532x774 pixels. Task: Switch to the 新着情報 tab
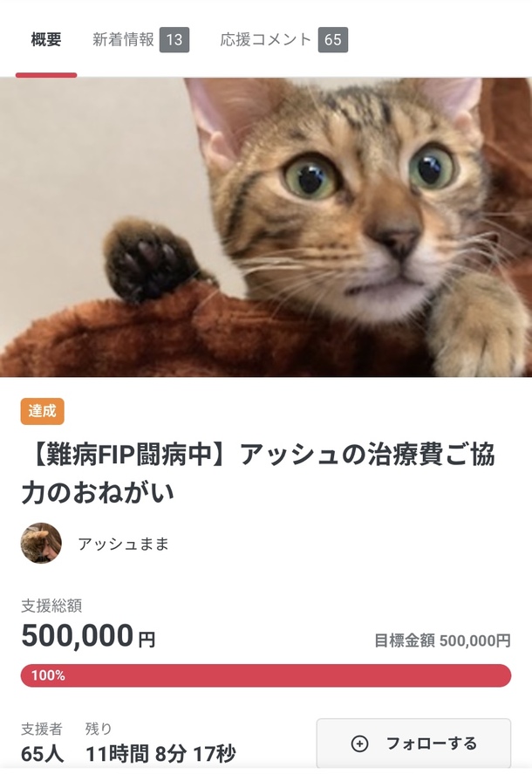pos(140,39)
